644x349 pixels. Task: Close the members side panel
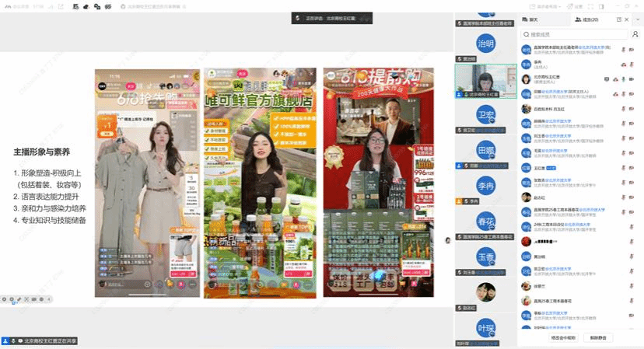tap(627, 19)
